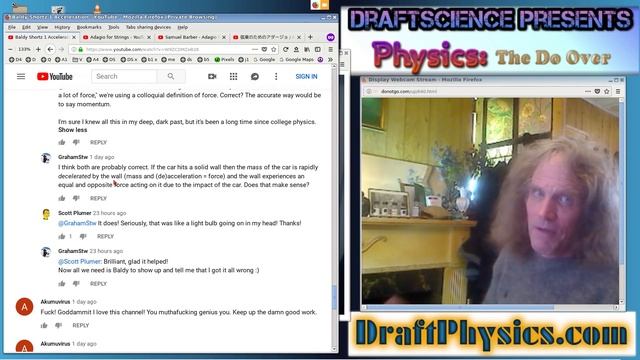Open the History menu
Screen dimensions: 640x360
62,27
